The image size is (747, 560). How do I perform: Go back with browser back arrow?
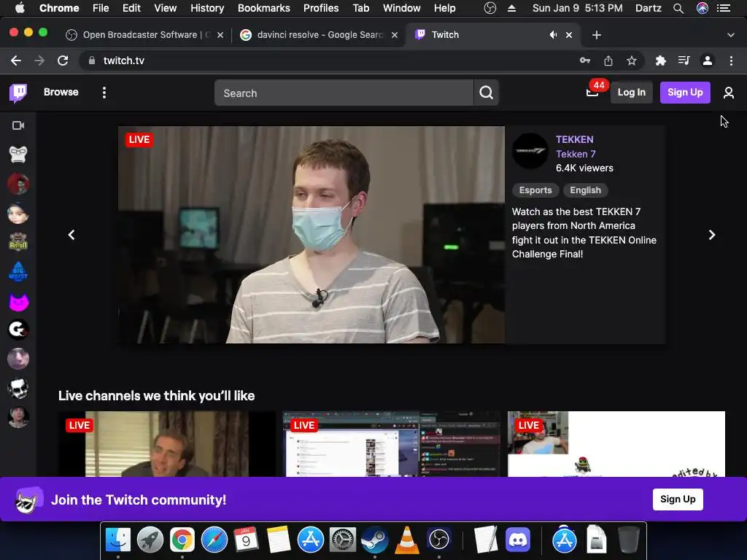tap(16, 61)
